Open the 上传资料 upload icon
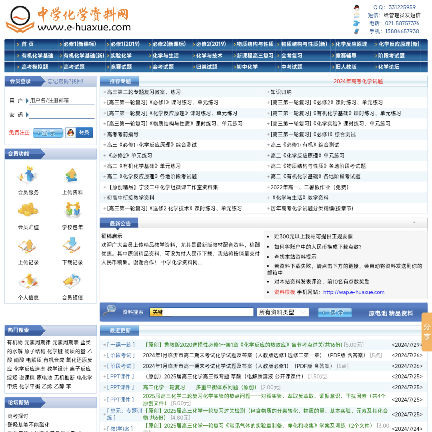 point(72,175)
